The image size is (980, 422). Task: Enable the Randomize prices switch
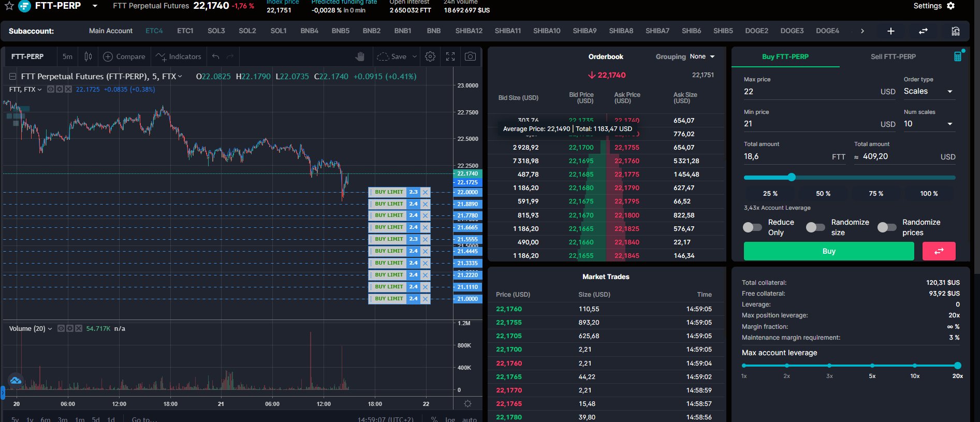click(887, 227)
